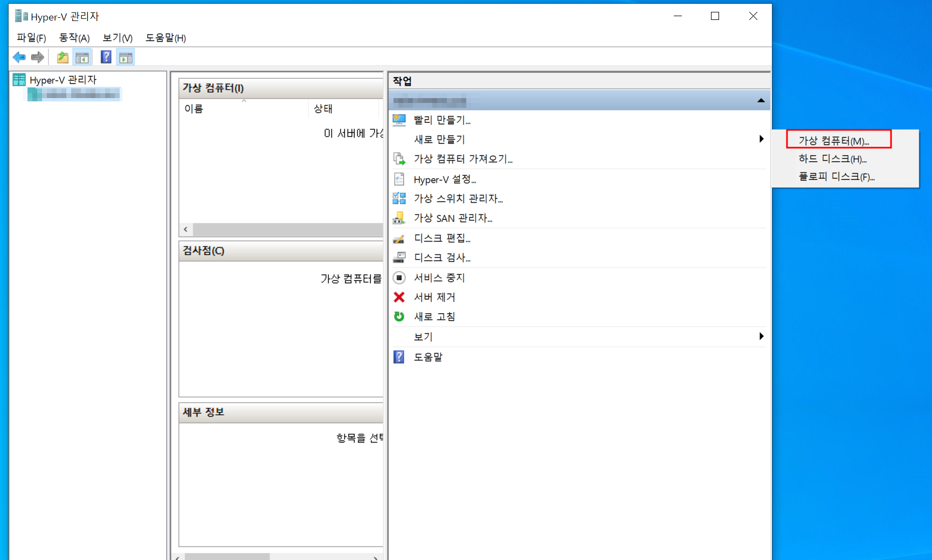The image size is (932, 560).
Task: Click 가상 컴퓨터 가져오기... action
Action: coord(463,159)
